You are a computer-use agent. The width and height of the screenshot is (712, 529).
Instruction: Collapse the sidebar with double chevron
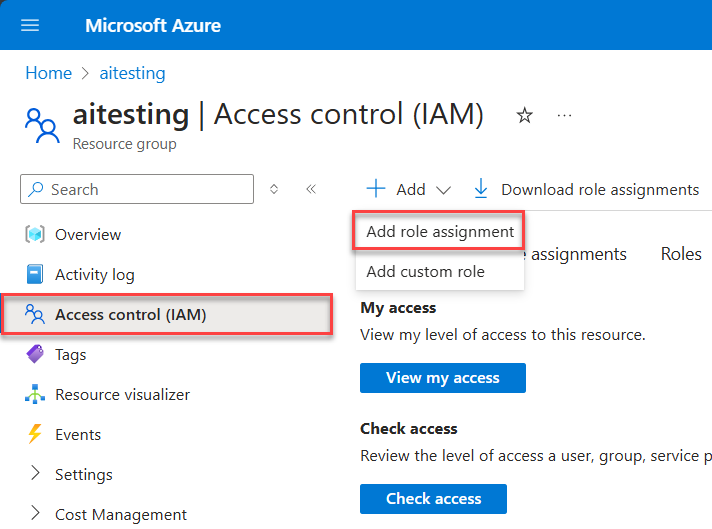311,189
